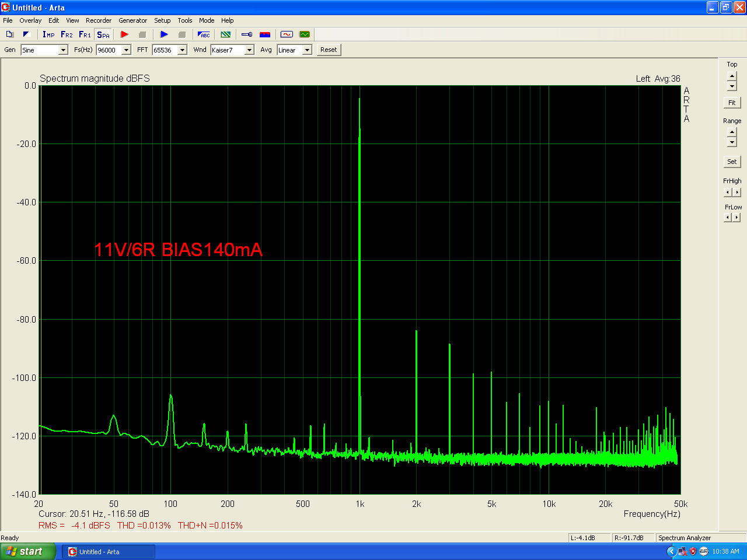Shift FrHigh right with arrow

tap(737, 192)
